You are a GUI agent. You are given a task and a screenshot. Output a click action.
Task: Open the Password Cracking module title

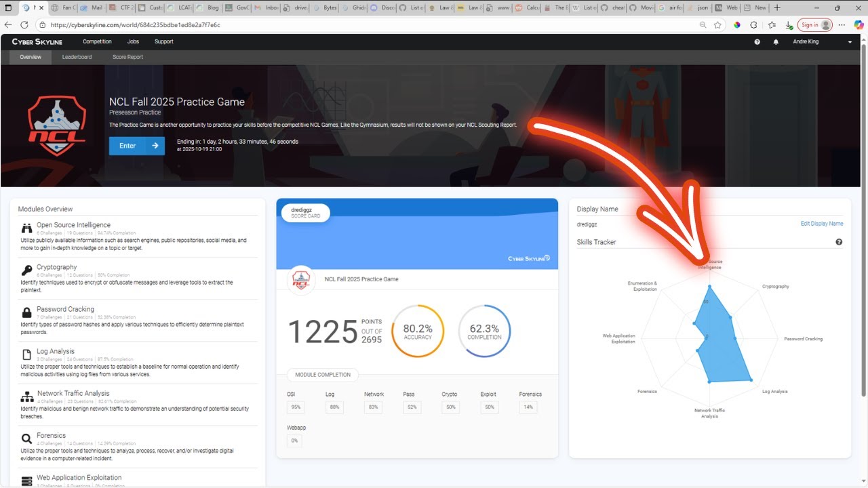tap(65, 309)
